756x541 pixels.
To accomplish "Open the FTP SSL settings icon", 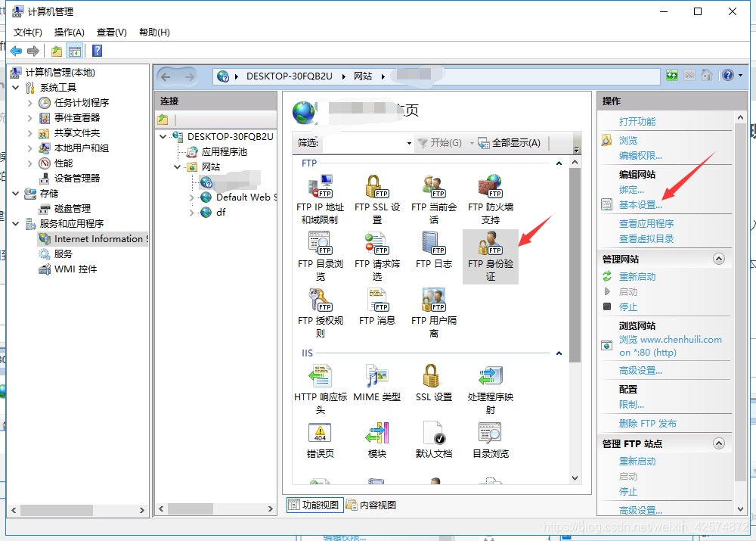I will 377,199.
